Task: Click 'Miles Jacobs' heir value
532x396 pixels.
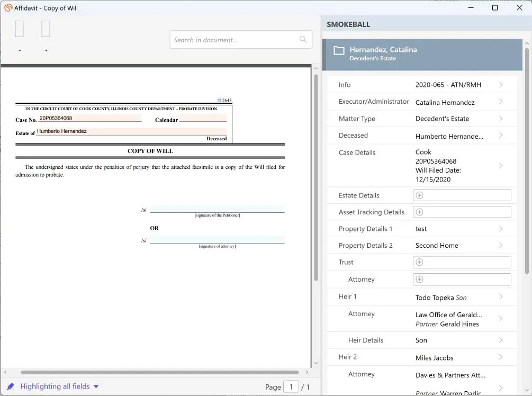Action: click(x=434, y=358)
